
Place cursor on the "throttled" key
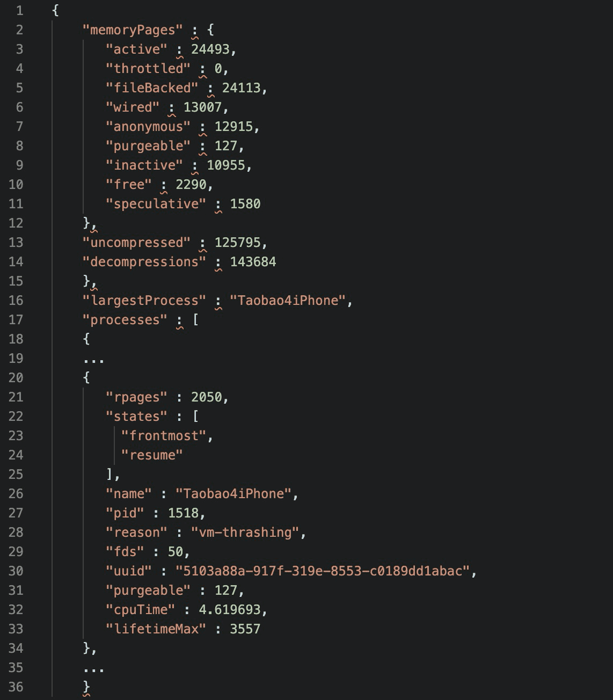click(x=148, y=69)
